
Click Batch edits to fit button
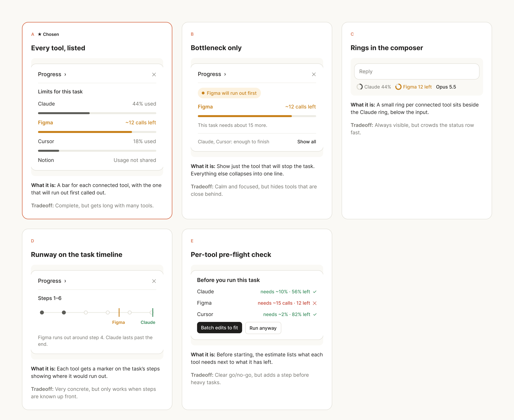pyautogui.click(x=220, y=328)
